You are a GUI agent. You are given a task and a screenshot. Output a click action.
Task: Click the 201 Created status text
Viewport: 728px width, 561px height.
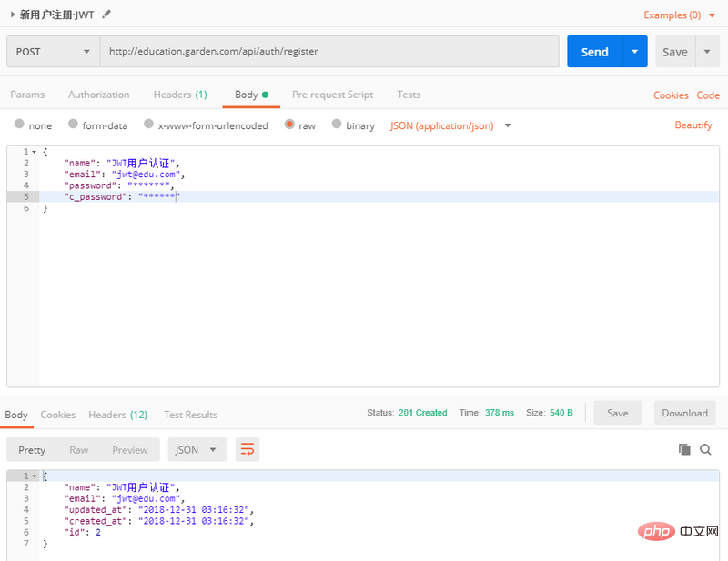[x=422, y=413]
